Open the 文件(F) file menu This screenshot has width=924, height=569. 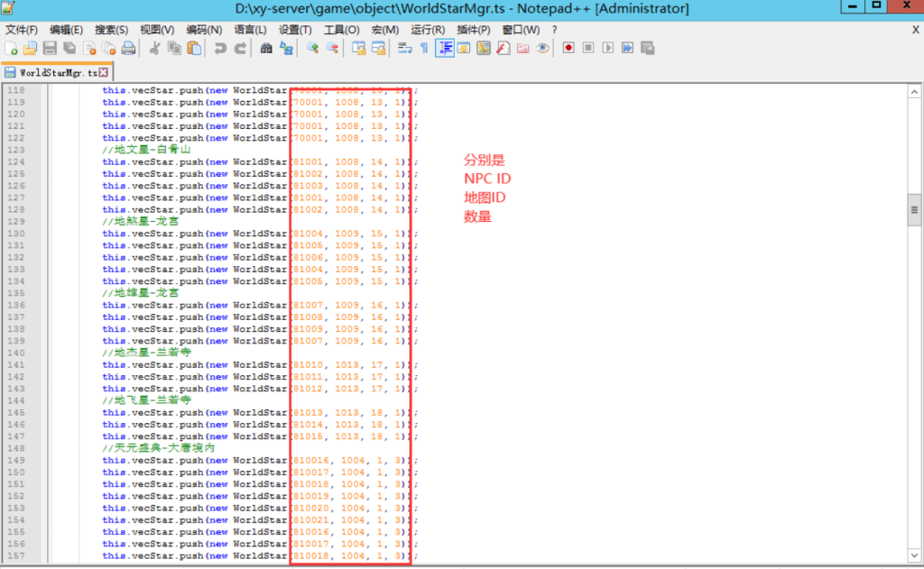coord(21,30)
